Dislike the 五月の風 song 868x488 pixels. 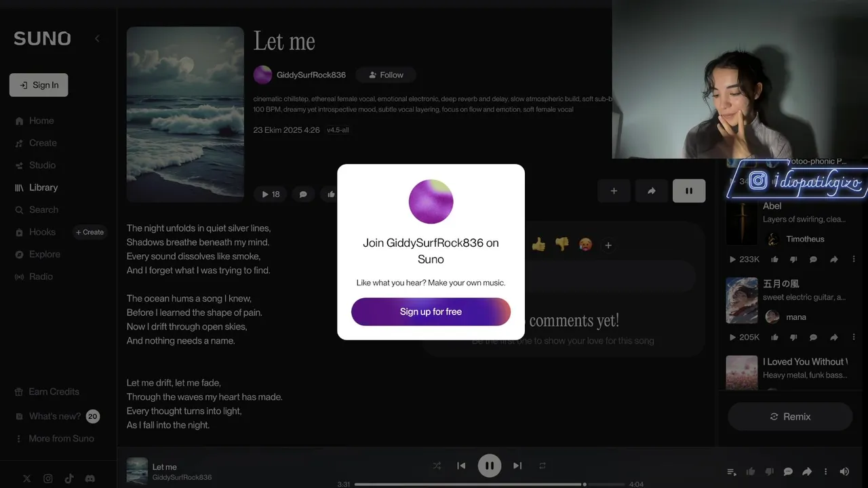[x=793, y=338]
